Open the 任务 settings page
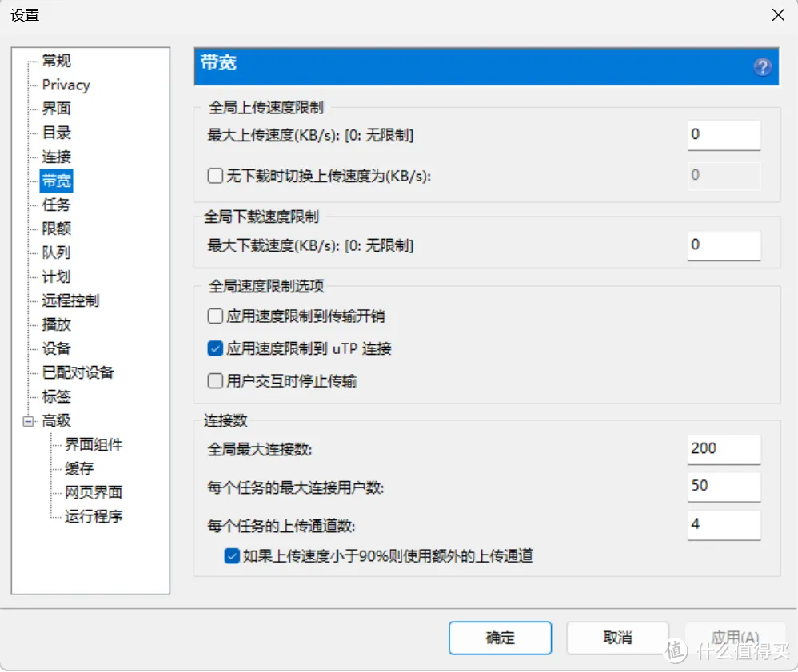Screen dimensions: 798x672 pos(56,205)
